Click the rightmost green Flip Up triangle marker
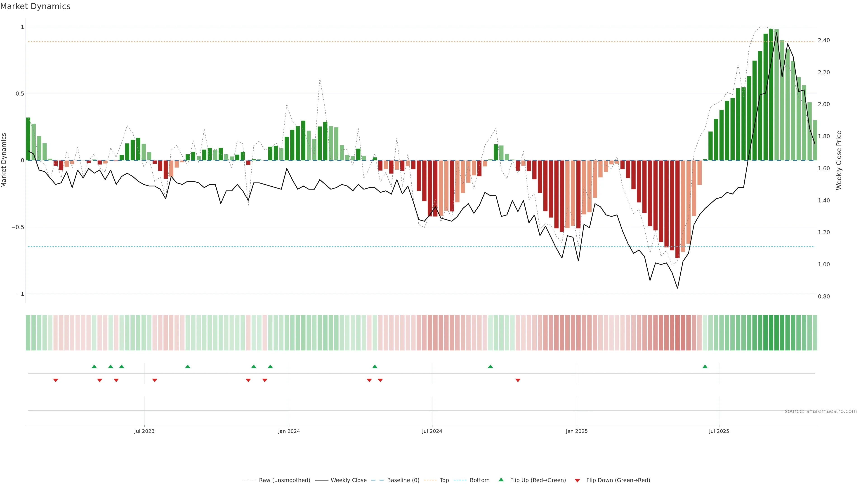868x488 pixels. point(705,366)
